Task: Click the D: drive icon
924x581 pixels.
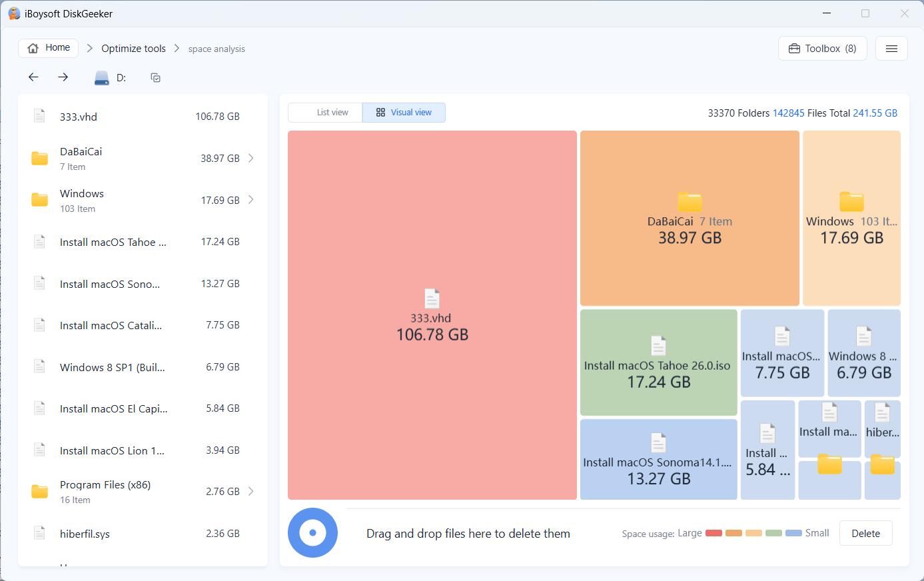Action: point(101,78)
